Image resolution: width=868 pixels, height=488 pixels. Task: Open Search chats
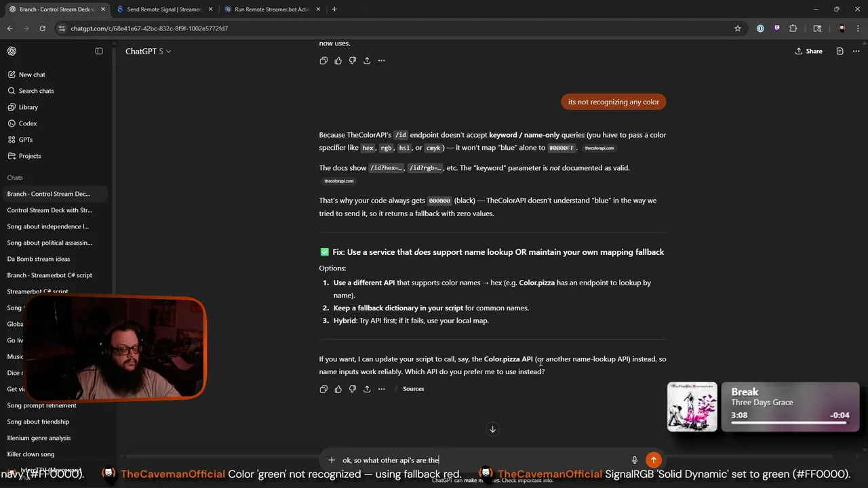coord(36,91)
